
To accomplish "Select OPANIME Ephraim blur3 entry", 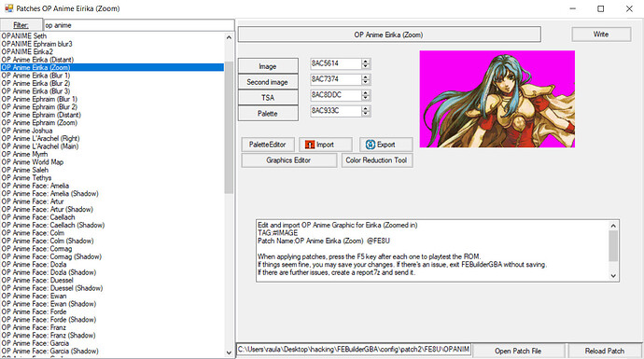I will click(112, 44).
